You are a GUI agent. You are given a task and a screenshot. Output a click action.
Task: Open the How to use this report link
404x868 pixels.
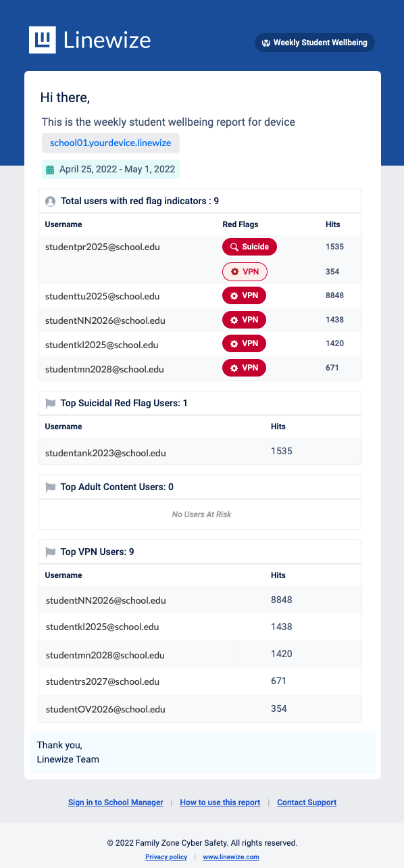click(220, 802)
